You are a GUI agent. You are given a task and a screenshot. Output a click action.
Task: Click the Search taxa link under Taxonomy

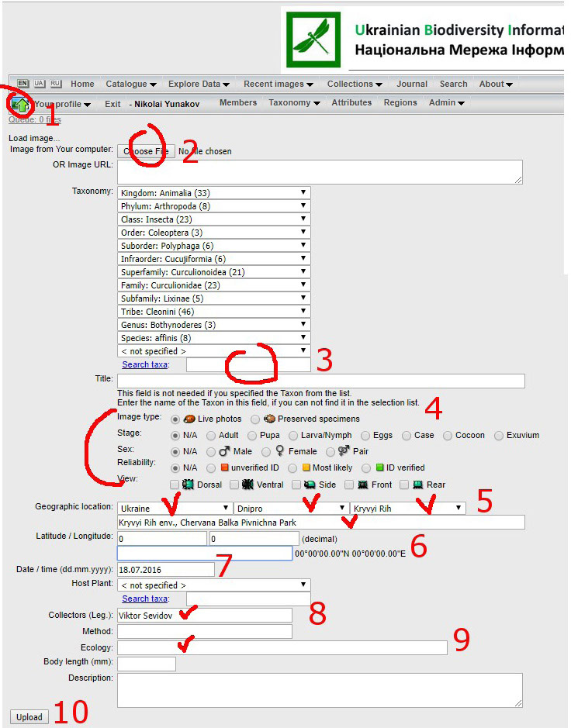(x=144, y=364)
